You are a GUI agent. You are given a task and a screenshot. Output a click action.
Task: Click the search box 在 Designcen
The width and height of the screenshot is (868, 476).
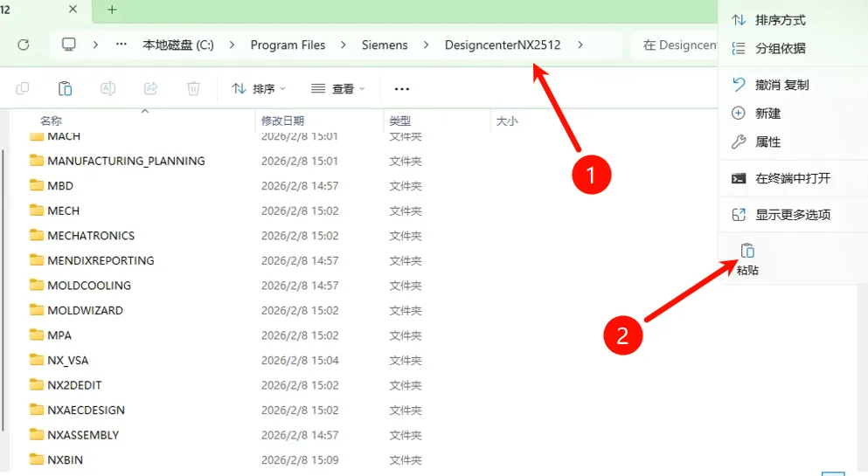pyautogui.click(x=674, y=45)
